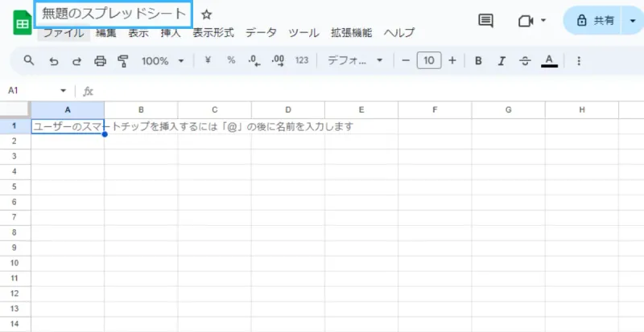Select column F header

(435, 110)
